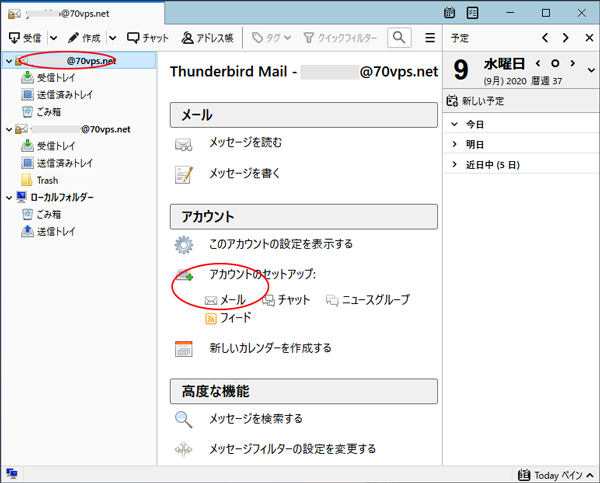The width and height of the screenshot is (600, 483).
Task: Click the write message notepad icon
Action: pos(184,175)
